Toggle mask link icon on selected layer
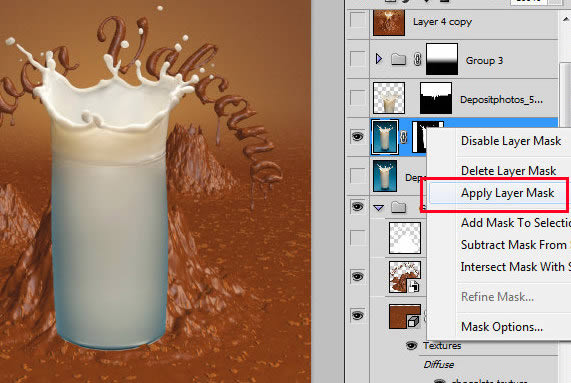Screen dimensions: 571x383 404,137
